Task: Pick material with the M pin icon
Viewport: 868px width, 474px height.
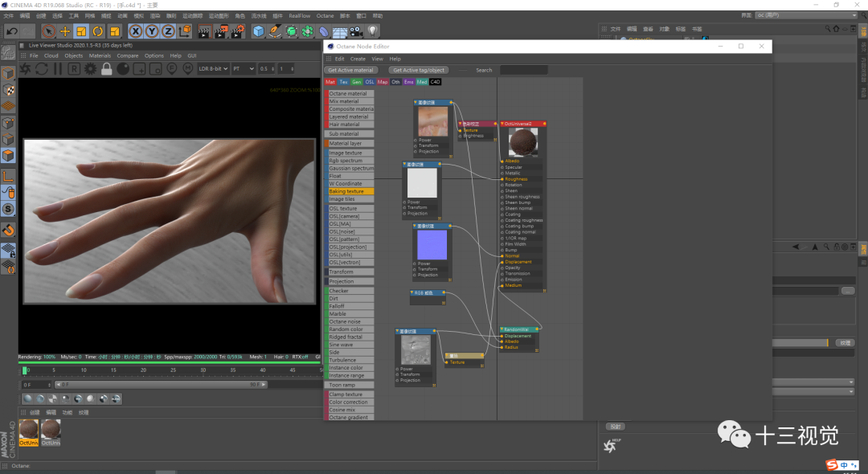Action: click(188, 68)
